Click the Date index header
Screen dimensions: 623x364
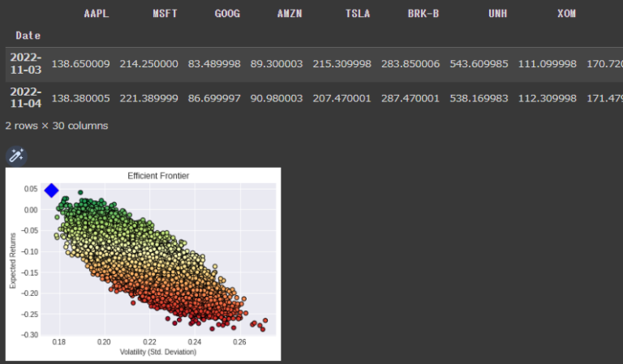(x=28, y=36)
